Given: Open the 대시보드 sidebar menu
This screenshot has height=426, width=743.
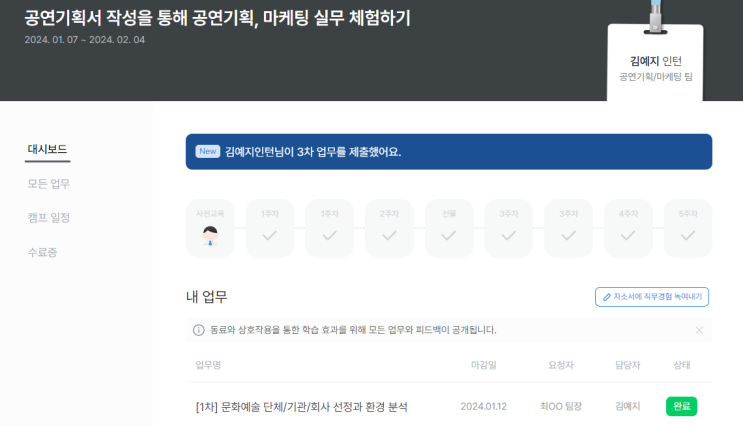Looking at the screenshot, I should pos(47,150).
